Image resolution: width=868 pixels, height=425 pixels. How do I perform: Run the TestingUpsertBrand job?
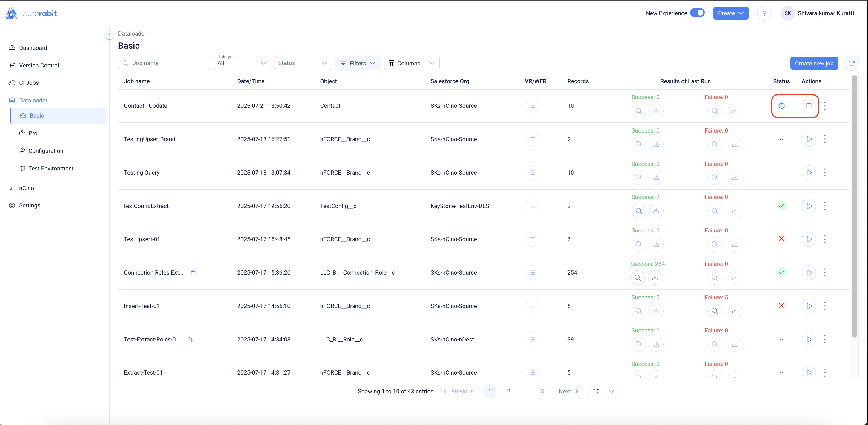pyautogui.click(x=809, y=139)
